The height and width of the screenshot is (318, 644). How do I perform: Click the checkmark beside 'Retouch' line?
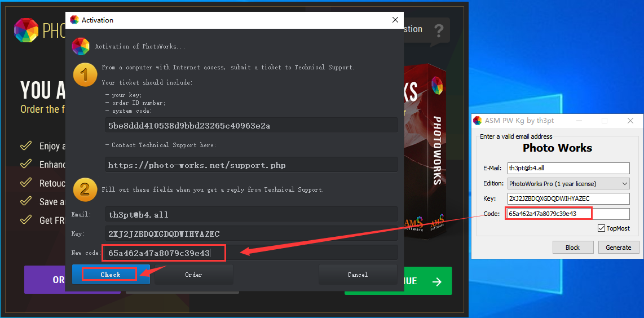click(27, 183)
